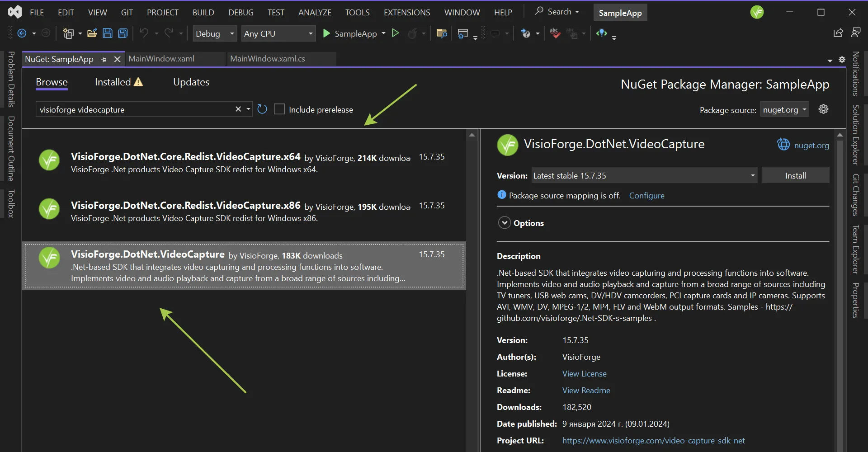The height and width of the screenshot is (452, 868).
Task: Open a file using the Open File icon
Action: point(92,33)
